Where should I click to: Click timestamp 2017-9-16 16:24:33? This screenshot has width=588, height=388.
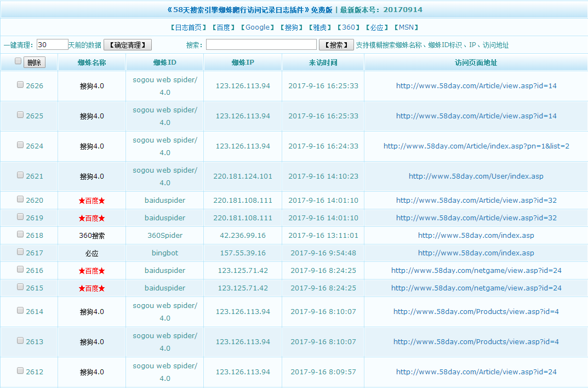(323, 146)
